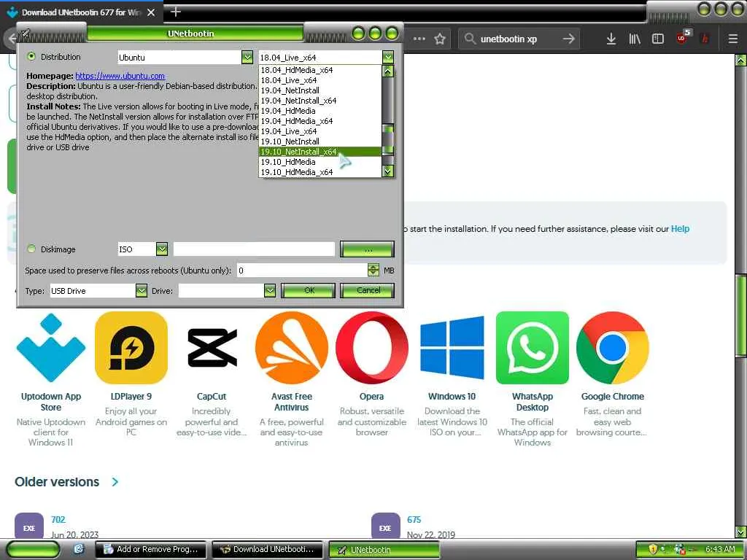Click the security shield tray icon
The height and width of the screenshot is (560, 747).
pos(652,550)
